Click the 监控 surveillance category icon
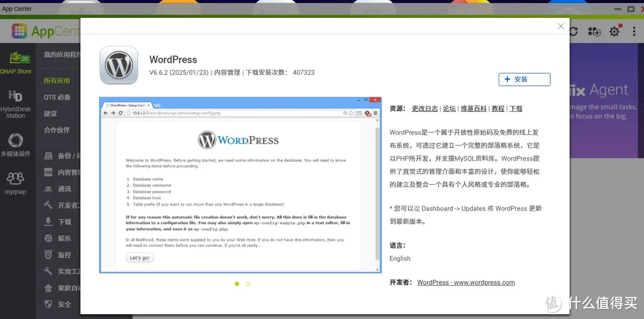644x319 pixels. [48, 255]
